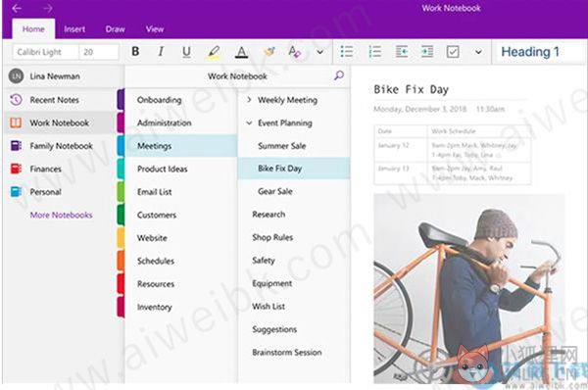Image resolution: width=588 pixels, height=390 pixels.
Task: Click the Format Painter brush icon
Action: click(x=269, y=51)
